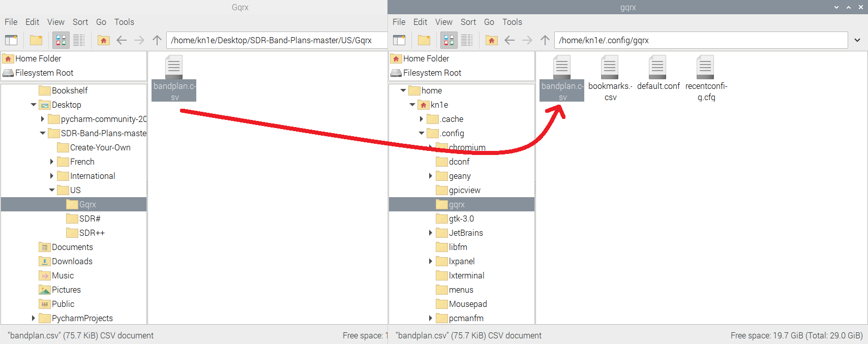Screen dimensions: 868x344
Task: Select bandplan.csv file in right window
Action: coord(562,78)
